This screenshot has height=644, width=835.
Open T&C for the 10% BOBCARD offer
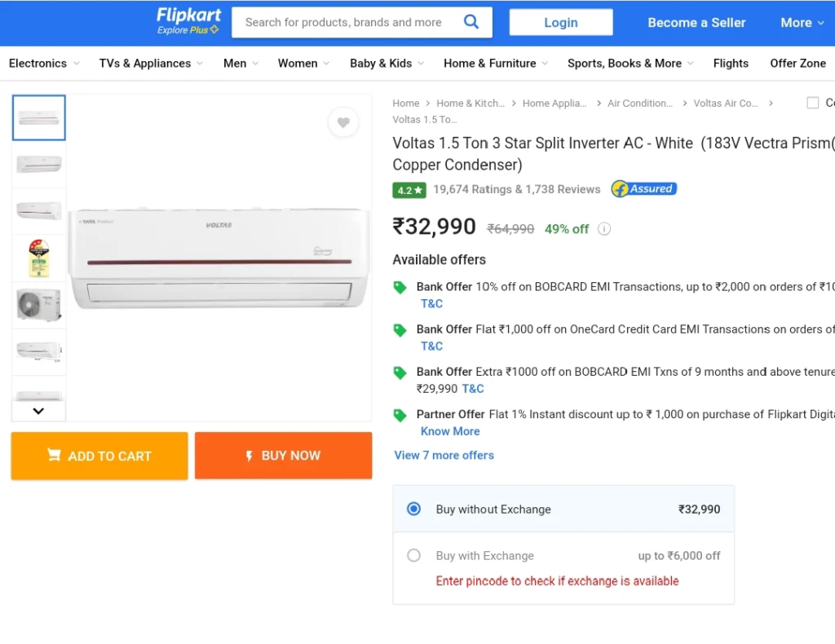[x=432, y=304]
